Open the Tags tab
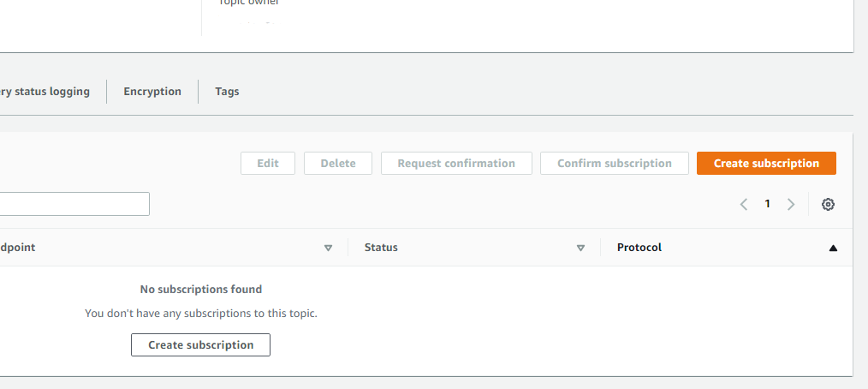The width and height of the screenshot is (868, 389). (227, 92)
